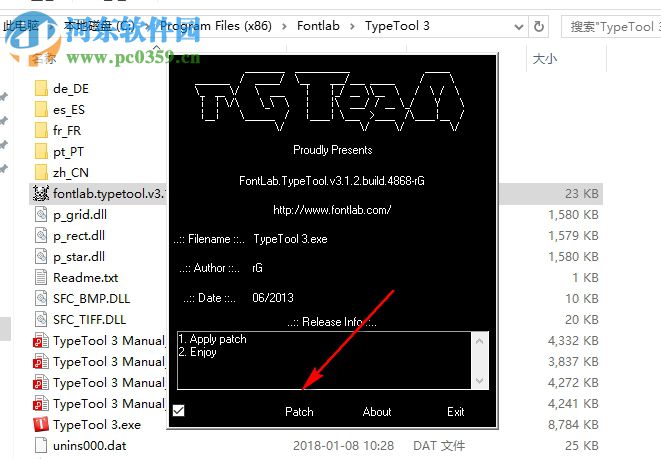Image resolution: width=661 pixels, height=459 pixels.
Task: Select the TypeTool 3.exe file name
Action: click(97, 424)
